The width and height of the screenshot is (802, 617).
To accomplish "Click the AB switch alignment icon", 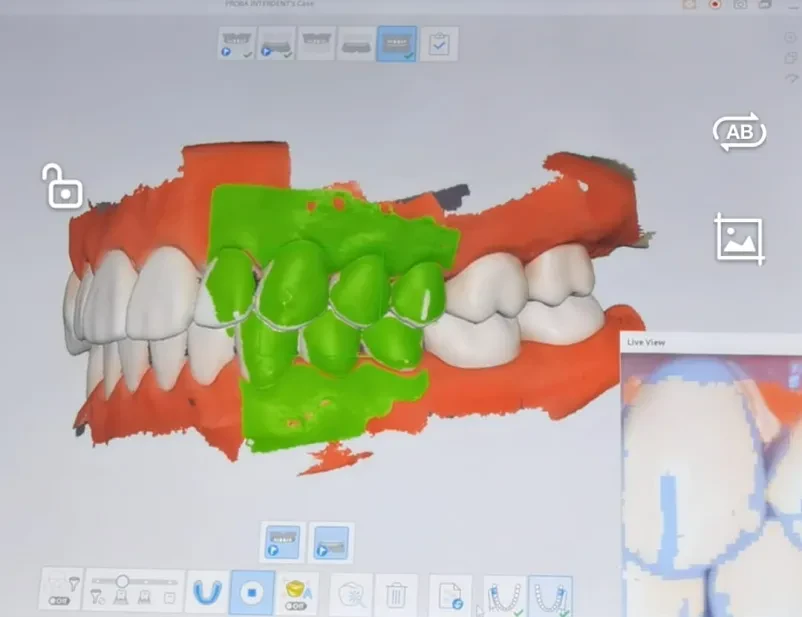I will 740,132.
